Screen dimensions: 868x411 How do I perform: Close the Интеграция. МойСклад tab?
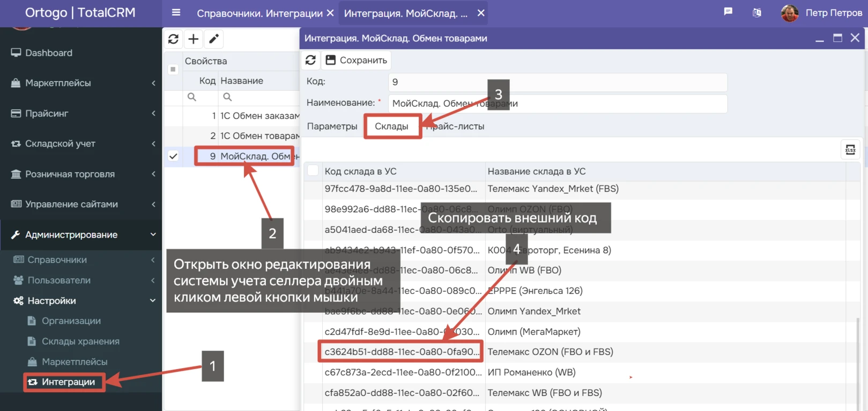pyautogui.click(x=481, y=13)
